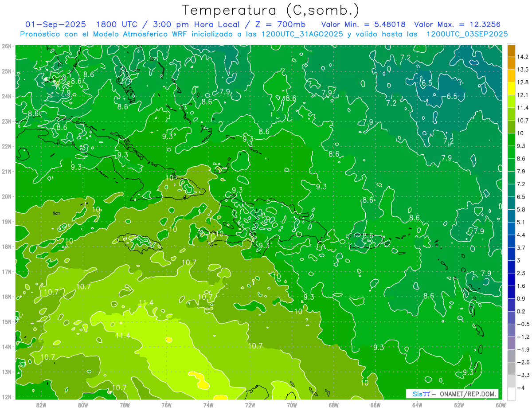The image size is (532, 411).
Task: Pick the yellow colorbar swatch between 12.1 and 12.8
Action: point(511,88)
